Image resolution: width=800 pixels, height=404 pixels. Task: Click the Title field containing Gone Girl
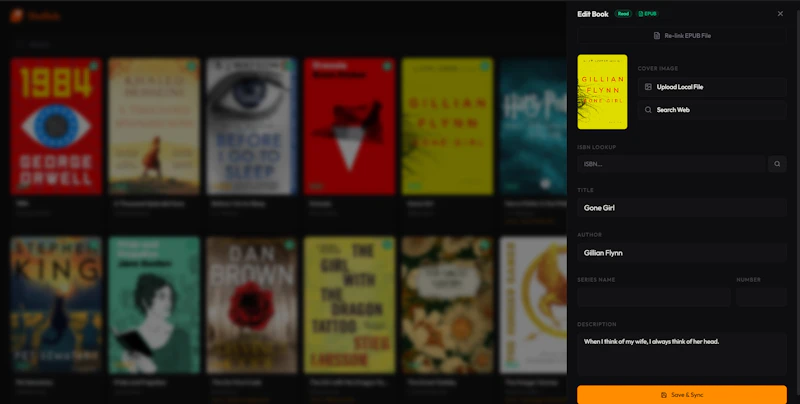[682, 208]
